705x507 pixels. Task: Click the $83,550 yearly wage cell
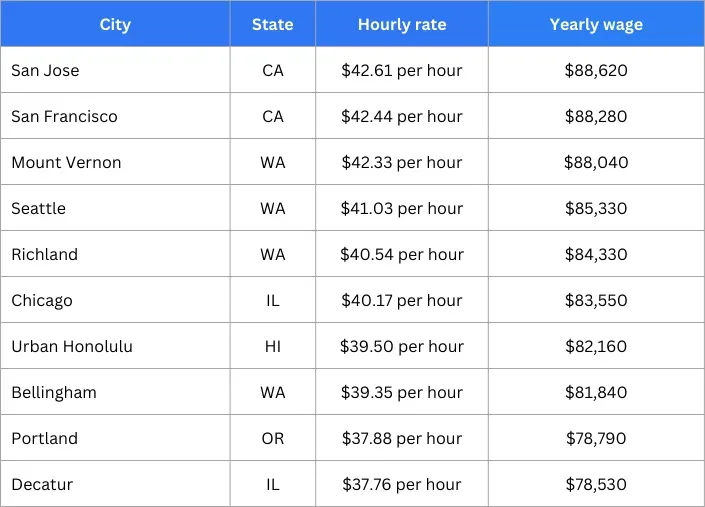click(596, 301)
